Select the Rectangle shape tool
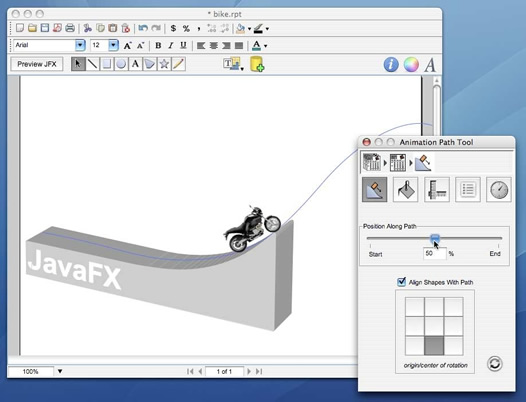 pyautogui.click(x=107, y=64)
